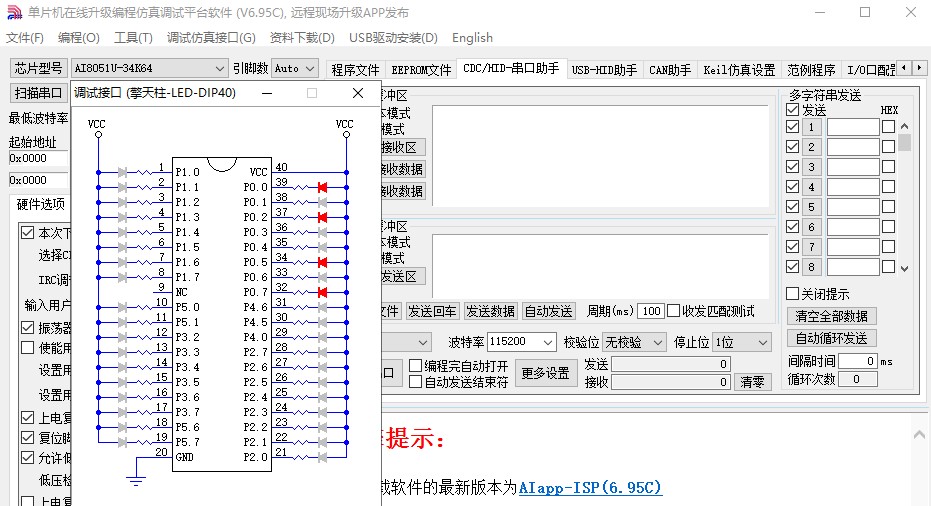Click the gray LED on pin P5.7
The width and height of the screenshot is (931, 506).
tap(122, 442)
